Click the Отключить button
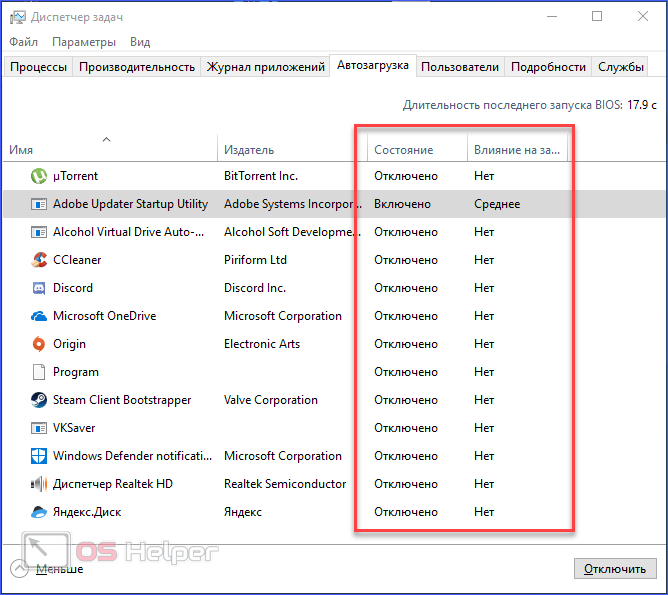The image size is (668, 595). click(615, 569)
